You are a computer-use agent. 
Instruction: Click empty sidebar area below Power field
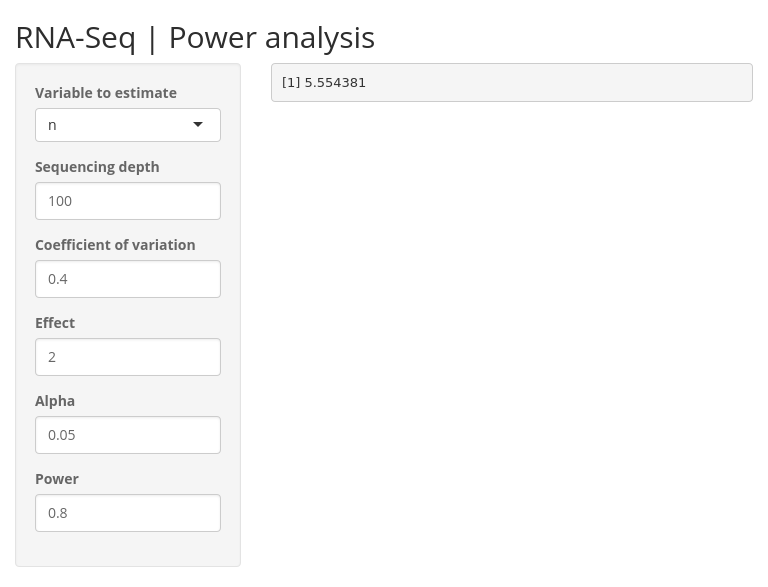pos(128,549)
